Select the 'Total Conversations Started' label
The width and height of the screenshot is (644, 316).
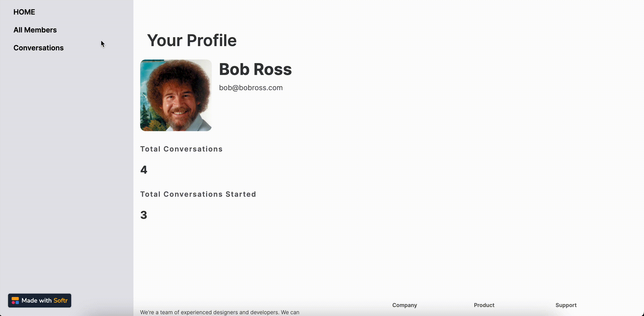tap(198, 194)
